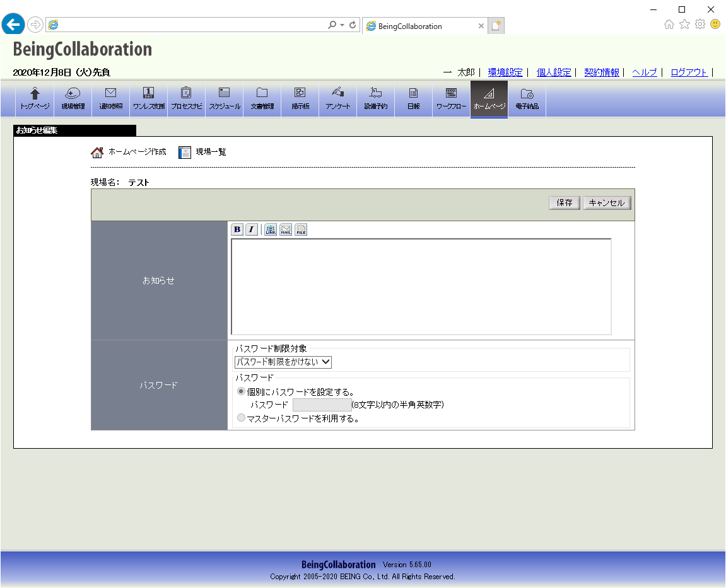This screenshot has height=588, width=726.
Task: Go to browser home icon
Action: (669, 25)
